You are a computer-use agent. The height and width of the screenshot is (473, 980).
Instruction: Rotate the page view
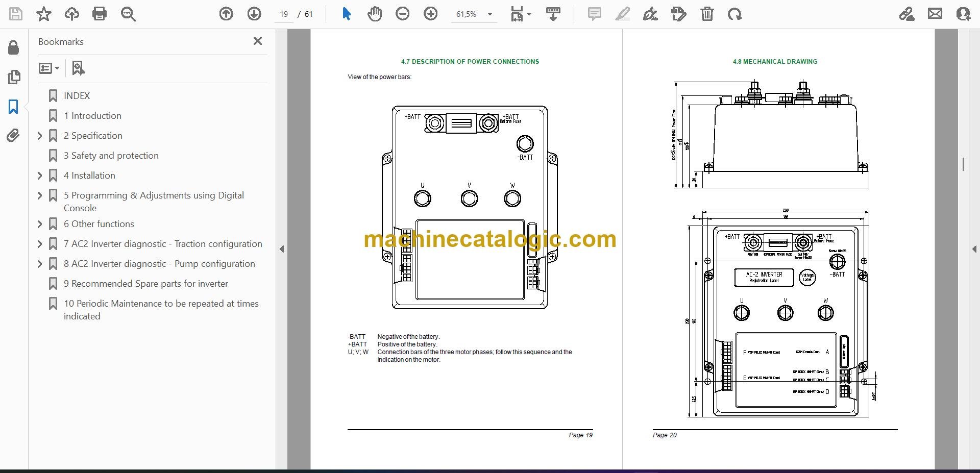[735, 14]
